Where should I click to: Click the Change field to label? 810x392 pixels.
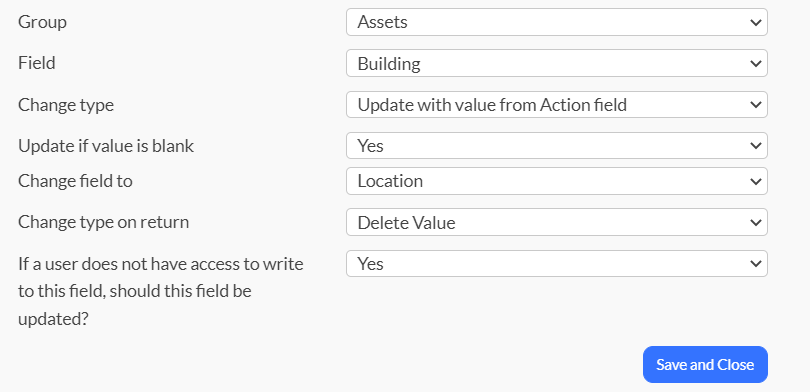pos(75,181)
